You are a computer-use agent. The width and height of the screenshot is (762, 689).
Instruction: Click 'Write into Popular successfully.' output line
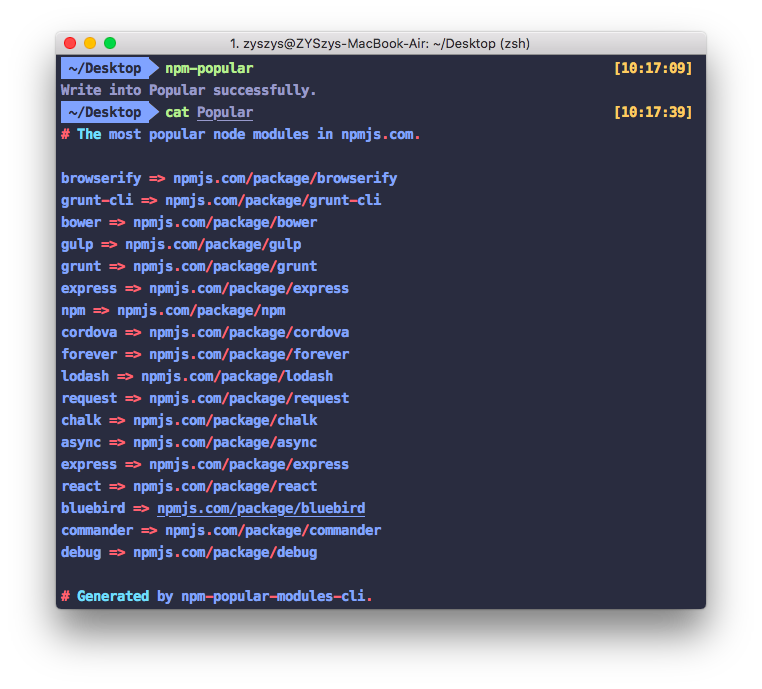[x=189, y=90]
